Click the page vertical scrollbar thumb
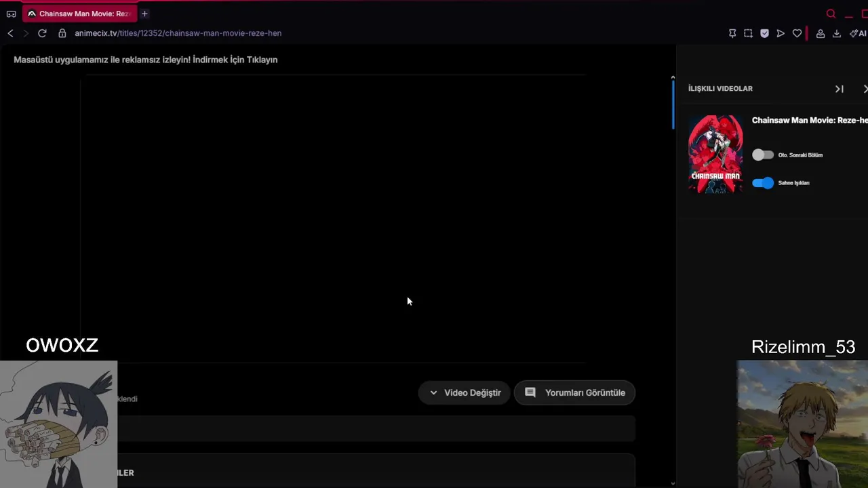Viewport: 868px width, 488px height. [x=673, y=104]
